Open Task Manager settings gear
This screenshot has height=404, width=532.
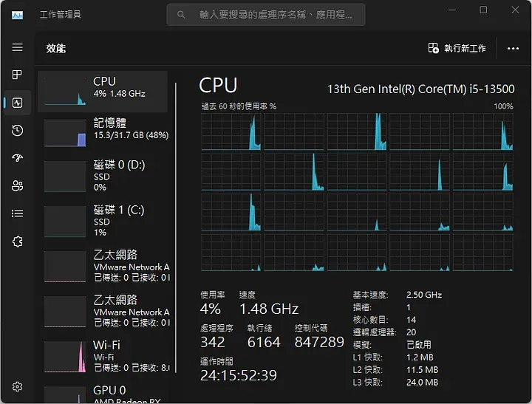17,387
